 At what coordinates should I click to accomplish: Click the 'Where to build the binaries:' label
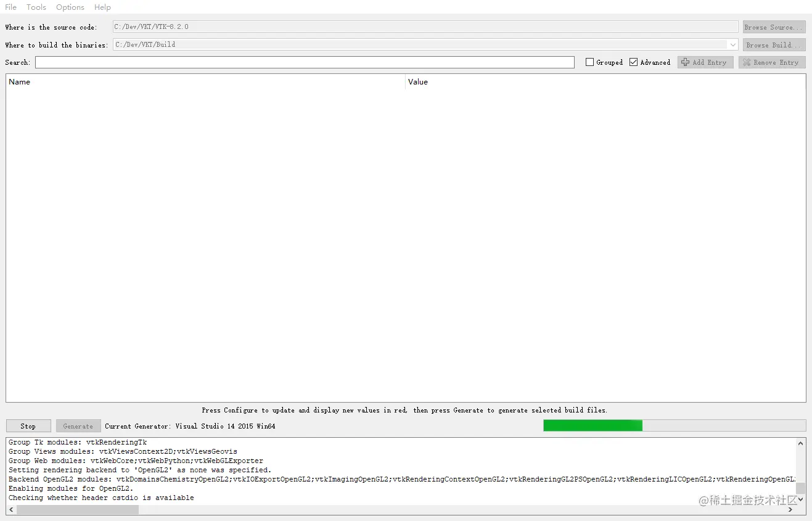click(x=57, y=45)
